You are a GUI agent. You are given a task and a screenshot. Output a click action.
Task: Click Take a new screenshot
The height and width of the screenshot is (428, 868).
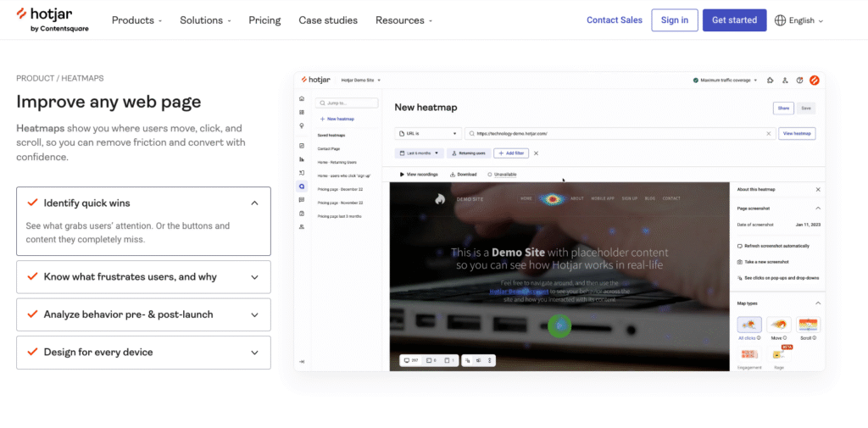(x=764, y=262)
